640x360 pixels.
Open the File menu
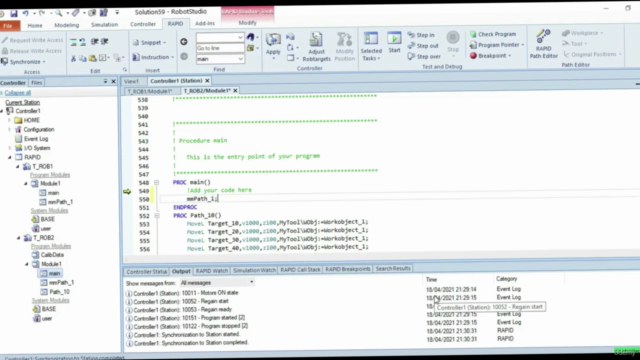click(8, 25)
